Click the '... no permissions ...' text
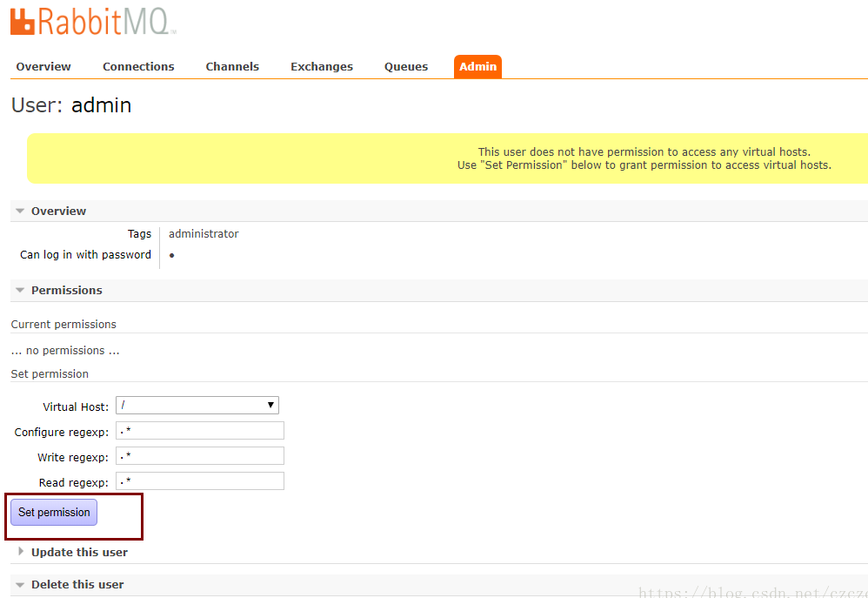868x598 pixels. [x=65, y=351]
